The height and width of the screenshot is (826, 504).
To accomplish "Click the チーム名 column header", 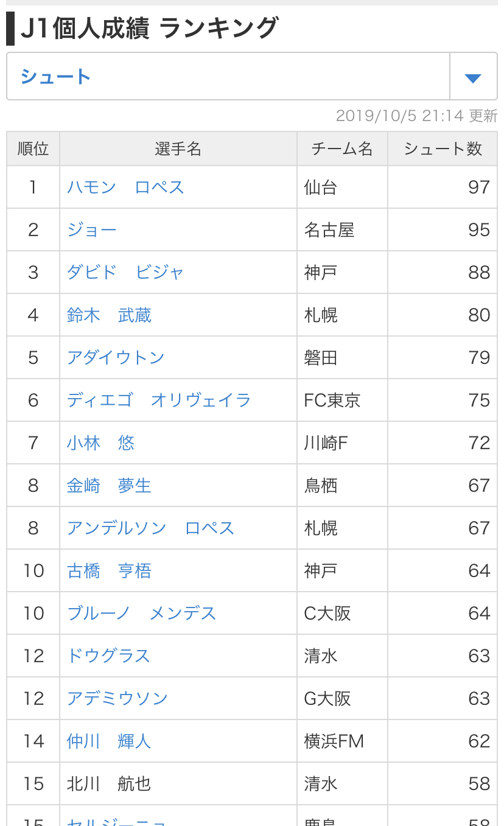I will 342,149.
